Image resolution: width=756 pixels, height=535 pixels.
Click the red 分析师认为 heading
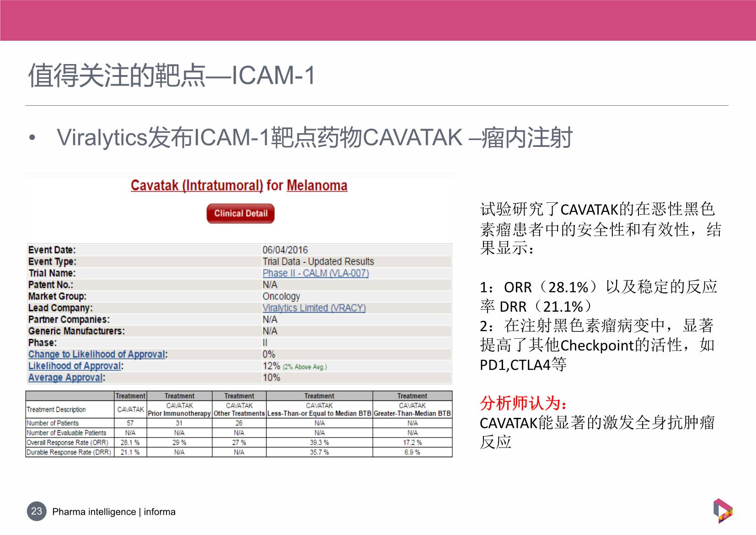pyautogui.click(x=524, y=403)
